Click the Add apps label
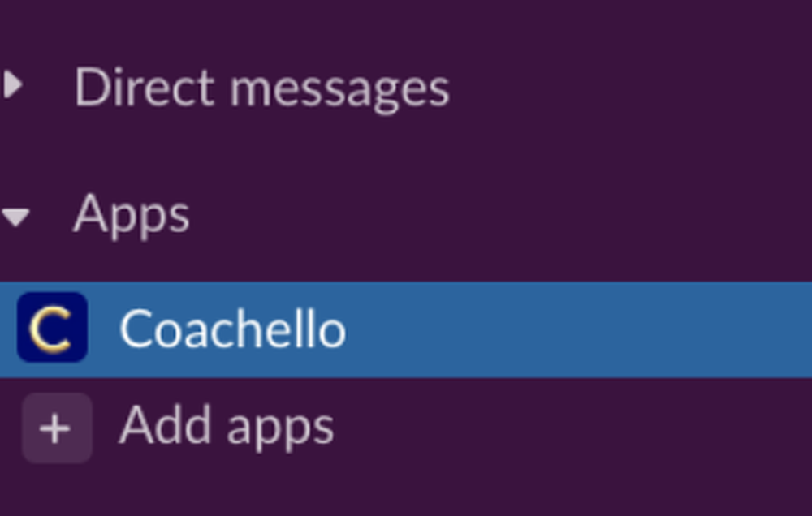 click(227, 426)
